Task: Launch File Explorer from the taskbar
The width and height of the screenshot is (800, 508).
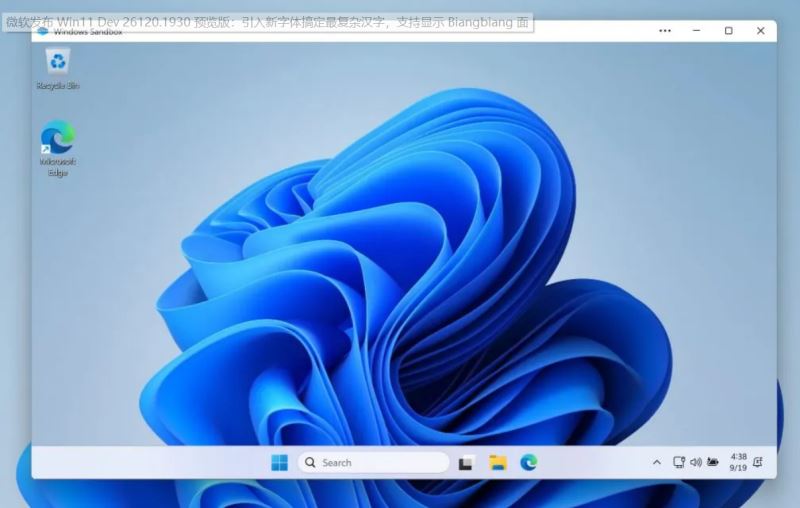Action: coord(497,462)
